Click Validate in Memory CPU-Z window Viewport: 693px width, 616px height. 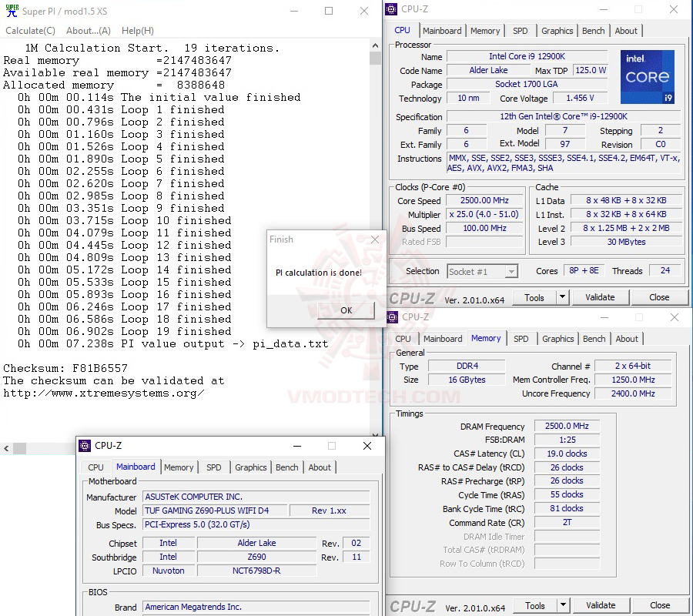[601, 605]
